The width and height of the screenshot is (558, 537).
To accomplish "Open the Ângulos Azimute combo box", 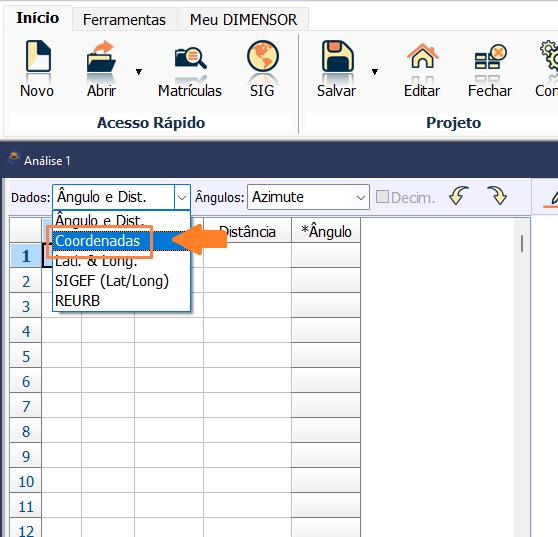I will point(308,197).
